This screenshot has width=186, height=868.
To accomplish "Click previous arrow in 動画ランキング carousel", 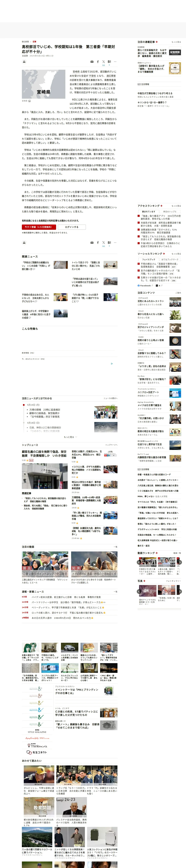I will click(x=139, y=562).
